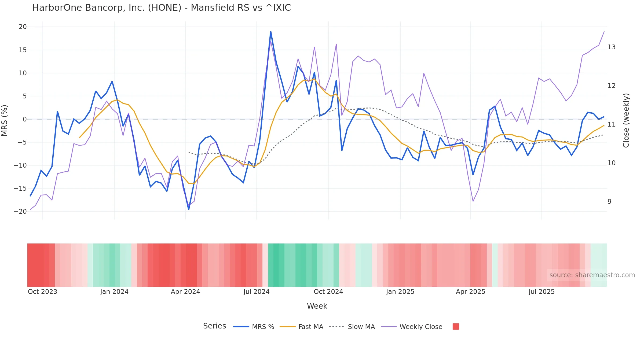This screenshot has height=362, width=644.
Task: Click the Jan 2025 axis label
Action: pos(400,292)
